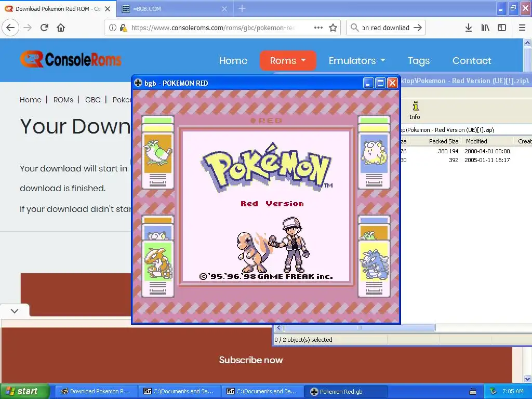Go back with the browser back arrow

pos(10,28)
